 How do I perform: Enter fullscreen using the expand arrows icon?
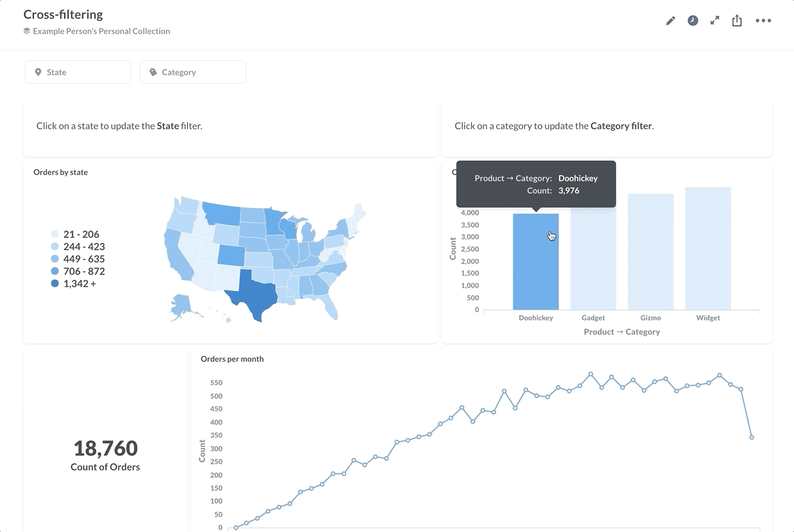(715, 20)
